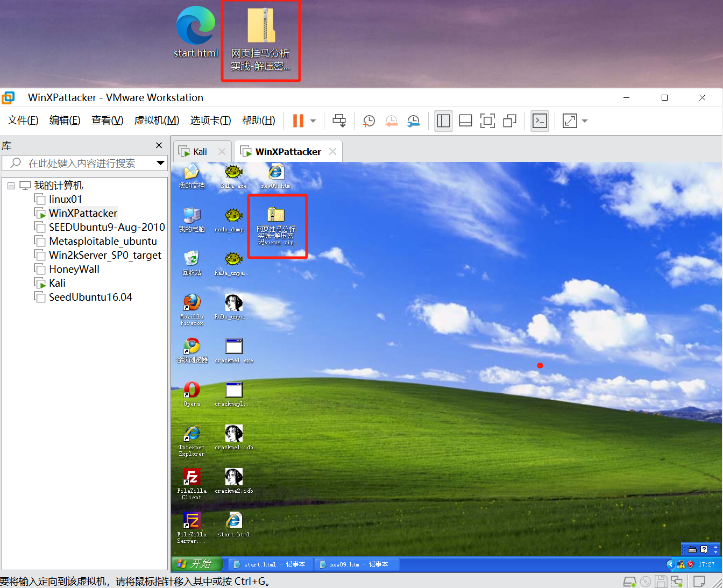723x588 pixels.
Task: Open the 帮助(H) menu
Action: [259, 121]
